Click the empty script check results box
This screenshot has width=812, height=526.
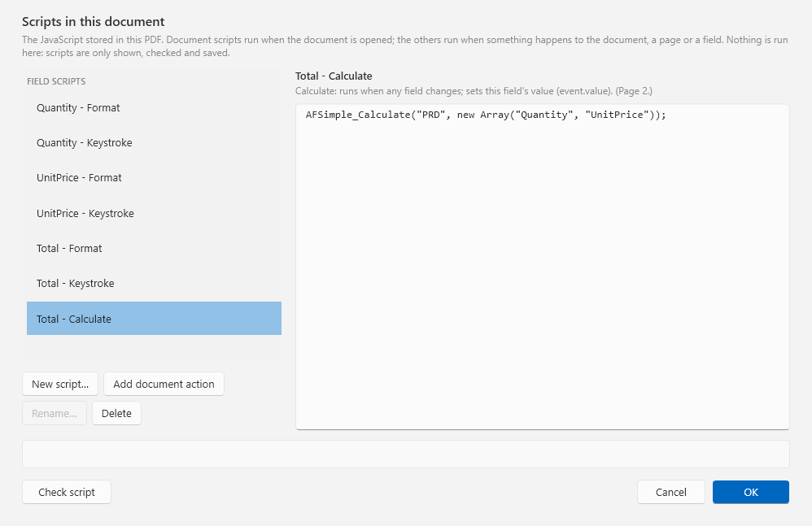[405, 454]
